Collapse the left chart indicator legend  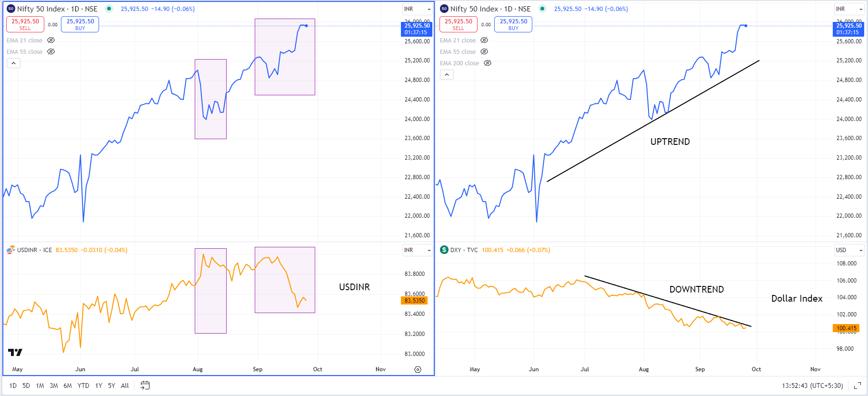pos(13,63)
